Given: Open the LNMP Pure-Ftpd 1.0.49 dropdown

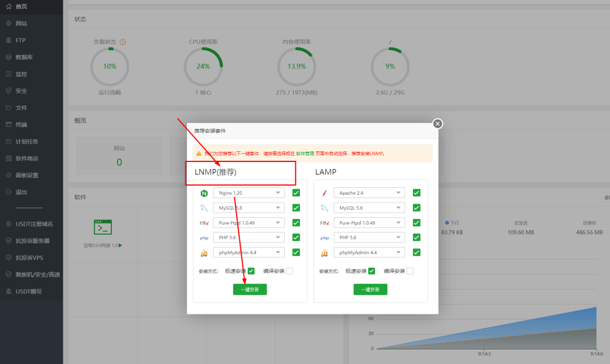Looking at the screenshot, I should point(249,223).
